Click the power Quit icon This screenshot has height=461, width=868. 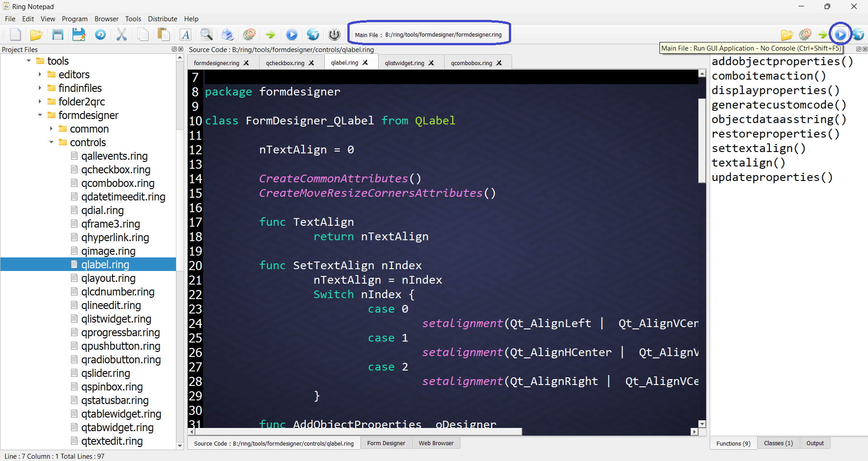(334, 35)
